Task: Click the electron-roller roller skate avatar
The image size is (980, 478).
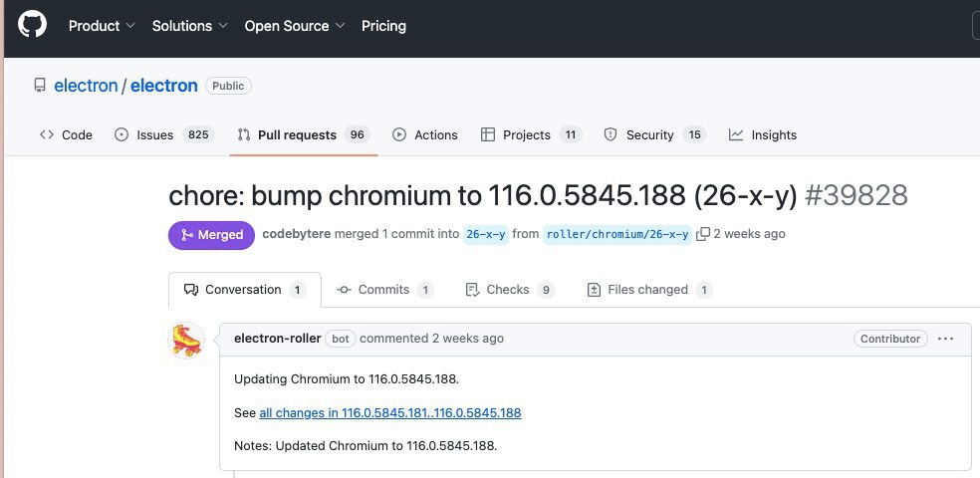Action: (x=186, y=341)
